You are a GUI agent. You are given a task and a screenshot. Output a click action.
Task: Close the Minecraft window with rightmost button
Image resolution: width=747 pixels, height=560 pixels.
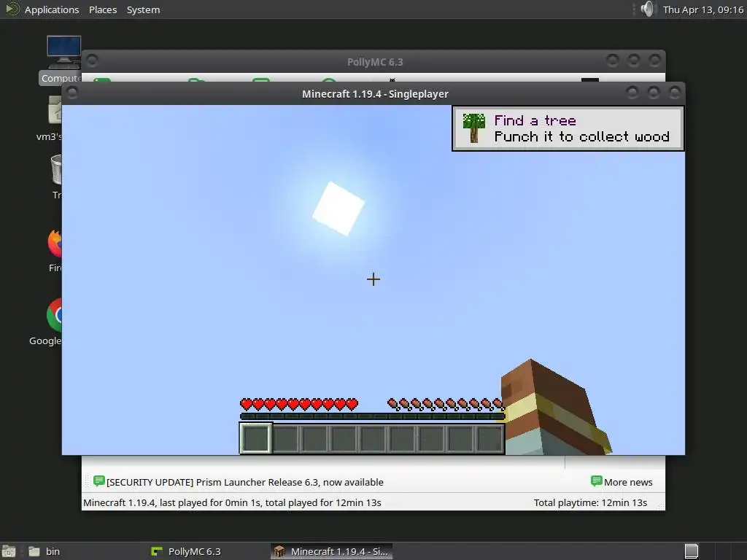point(675,93)
